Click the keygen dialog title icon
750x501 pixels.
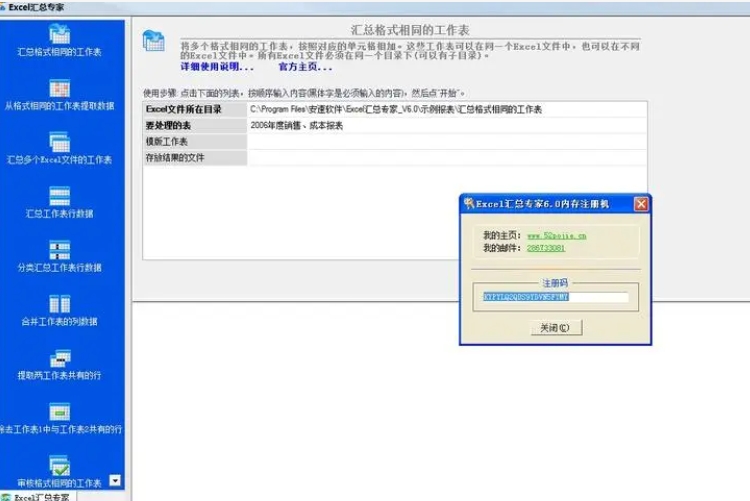point(469,203)
